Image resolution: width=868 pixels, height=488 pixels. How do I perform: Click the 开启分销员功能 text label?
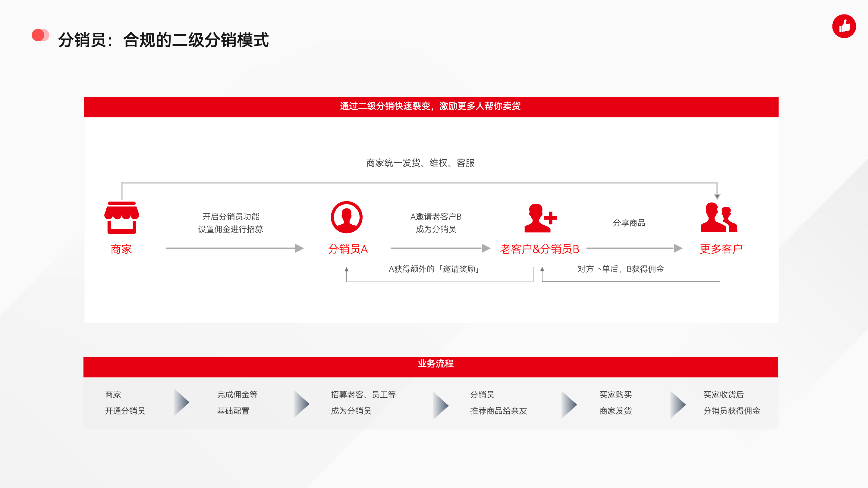click(x=231, y=216)
